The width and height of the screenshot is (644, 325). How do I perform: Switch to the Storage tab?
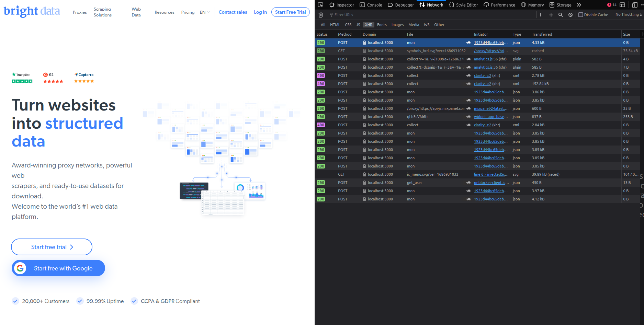(x=561, y=5)
